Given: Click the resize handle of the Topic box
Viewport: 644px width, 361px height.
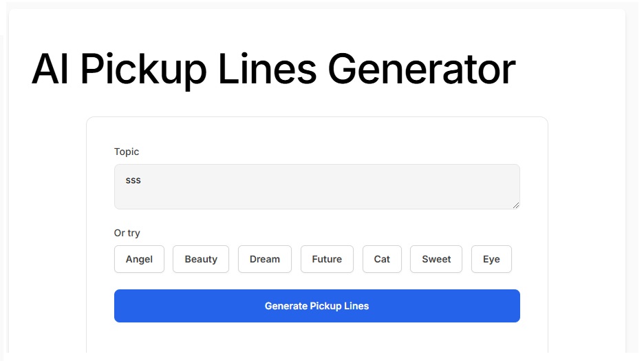Looking at the screenshot, I should click(x=516, y=205).
